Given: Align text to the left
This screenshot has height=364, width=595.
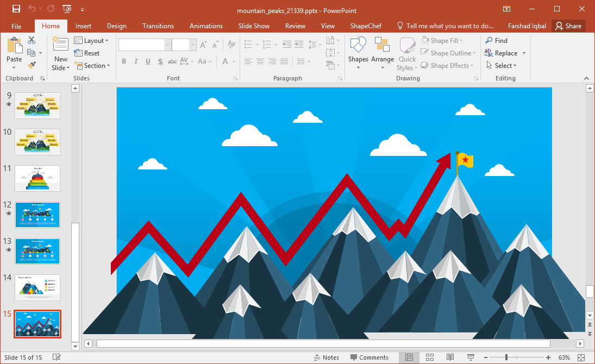Looking at the screenshot, I should (x=248, y=61).
